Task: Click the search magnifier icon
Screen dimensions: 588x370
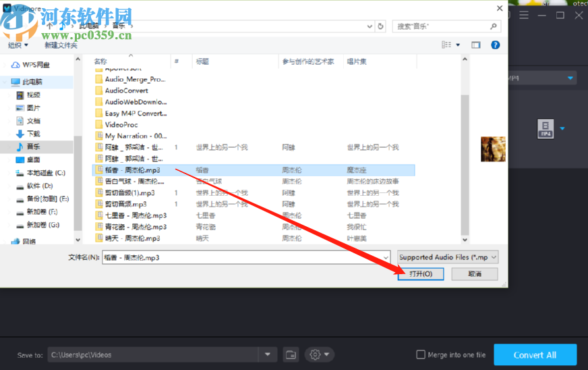Action: [x=494, y=26]
